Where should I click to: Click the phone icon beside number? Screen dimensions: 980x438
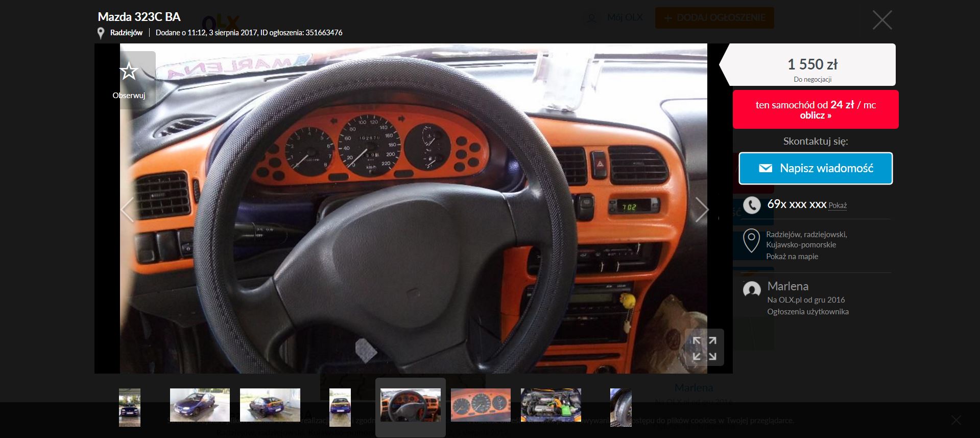[751, 205]
